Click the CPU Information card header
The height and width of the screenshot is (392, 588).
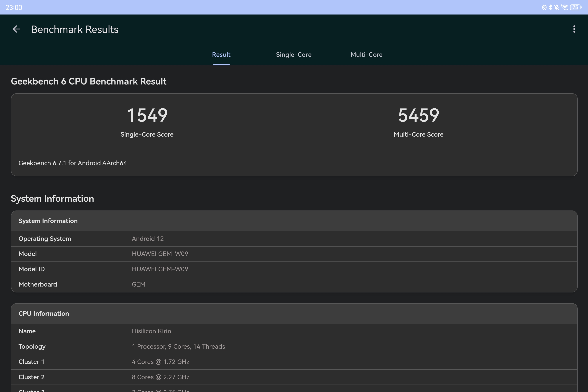pyautogui.click(x=294, y=313)
